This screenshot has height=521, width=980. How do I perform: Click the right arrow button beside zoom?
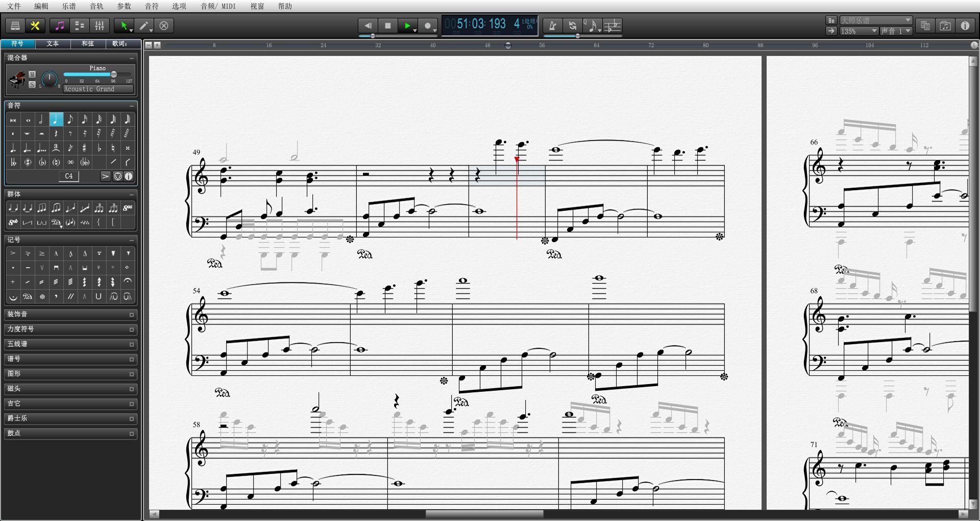point(831,31)
